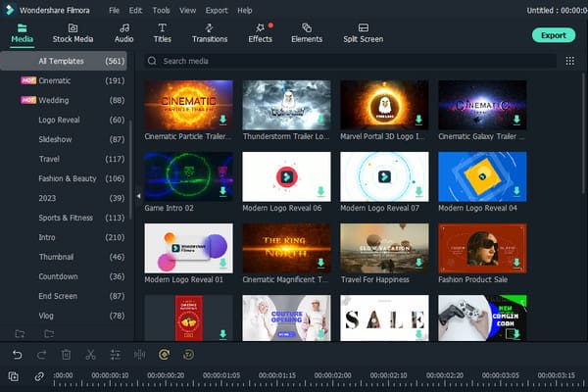The height and width of the screenshot is (392, 588).
Task: Download the Cinematic Particle Trailer template
Action: pos(222,120)
